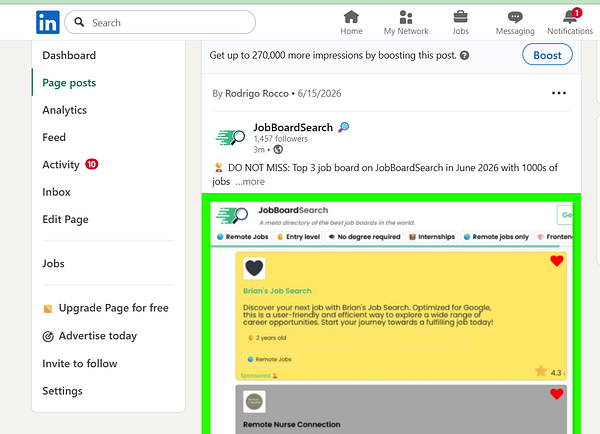
Task: Click Advertise today link
Action: click(98, 336)
